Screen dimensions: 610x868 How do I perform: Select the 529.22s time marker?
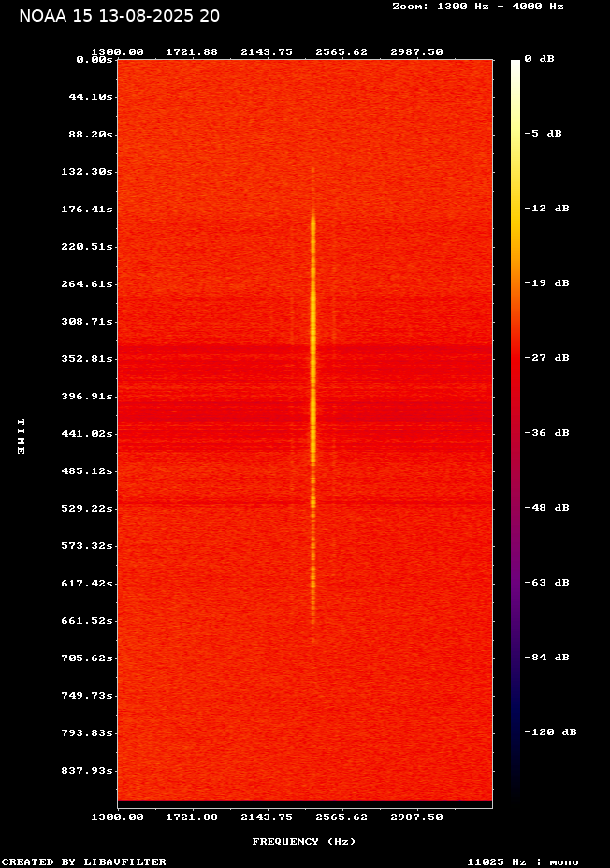click(x=89, y=509)
